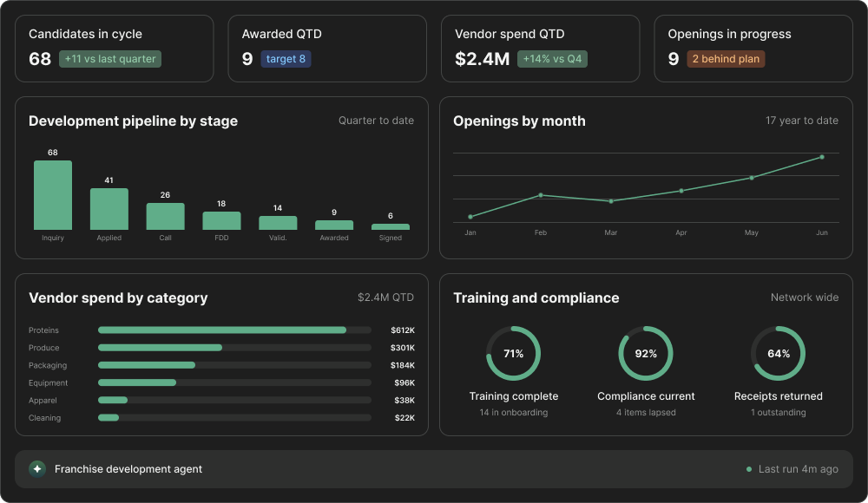This screenshot has width=868, height=503.
Task: Click the 'Last run 4m ago' status text
Action: click(x=799, y=469)
